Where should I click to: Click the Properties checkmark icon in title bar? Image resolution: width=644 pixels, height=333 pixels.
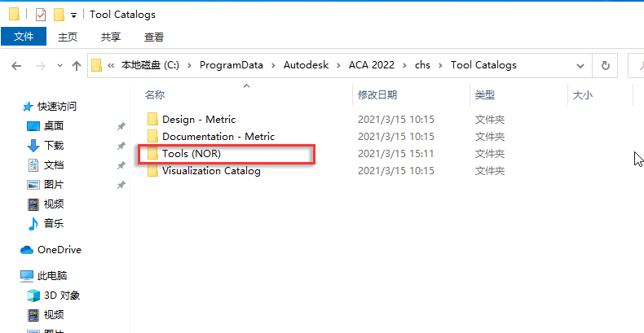pyautogui.click(x=41, y=14)
